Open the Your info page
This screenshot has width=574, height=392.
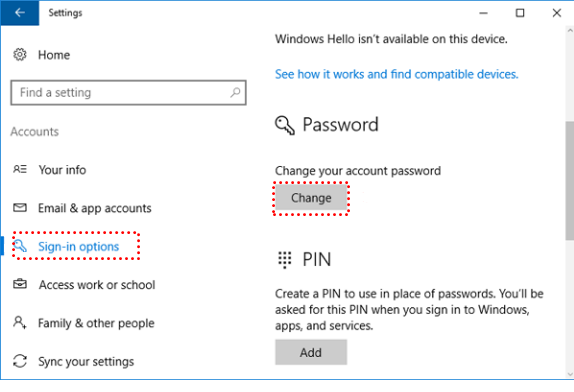pyautogui.click(x=63, y=170)
